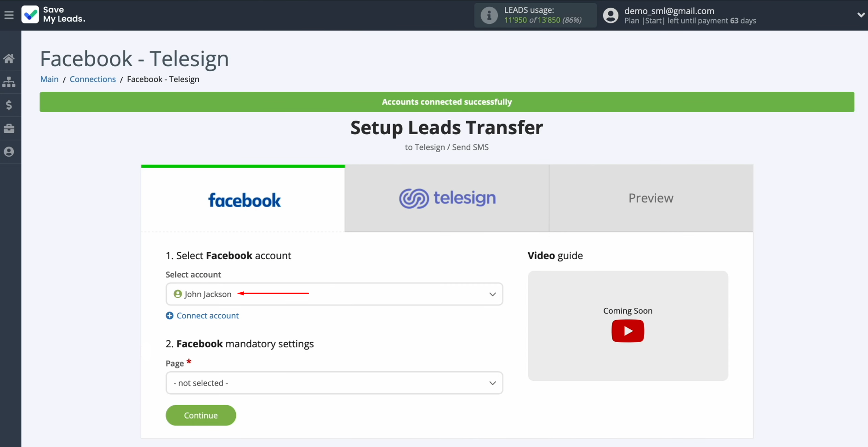This screenshot has height=447, width=868.
Task: Click the Facebook - Telesign breadcrumb text
Action: pos(163,79)
